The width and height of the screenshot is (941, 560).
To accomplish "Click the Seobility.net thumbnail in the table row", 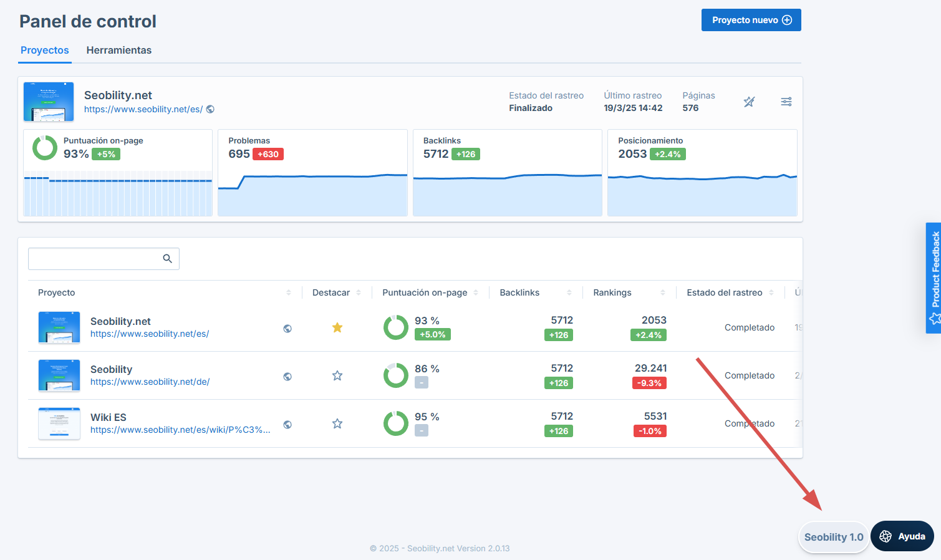I will click(x=59, y=327).
